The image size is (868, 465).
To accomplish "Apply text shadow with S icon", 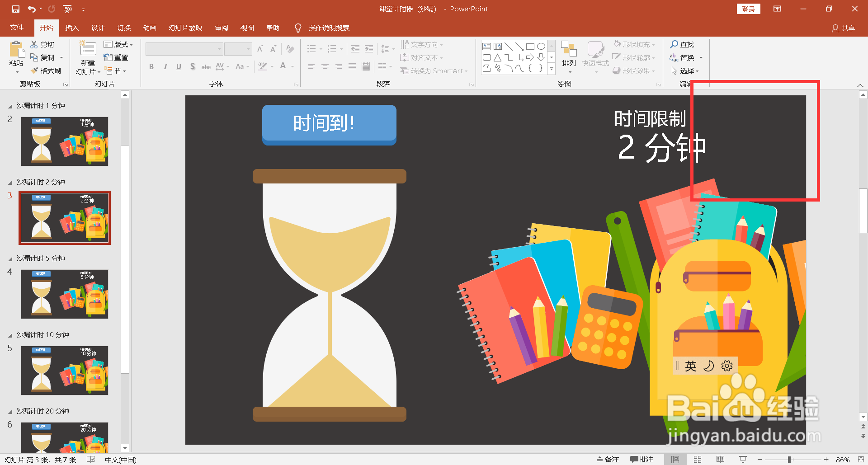I will (193, 66).
